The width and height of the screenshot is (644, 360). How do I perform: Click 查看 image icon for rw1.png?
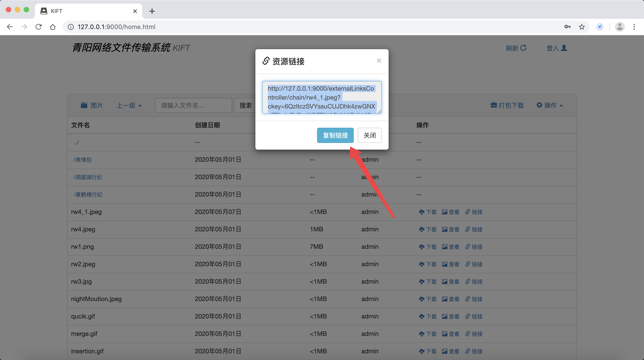[x=445, y=247]
